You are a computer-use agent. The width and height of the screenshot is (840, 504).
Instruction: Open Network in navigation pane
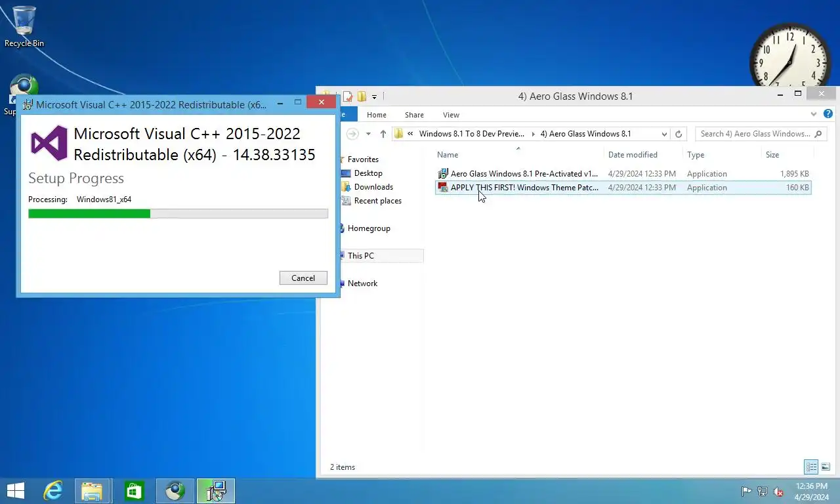click(x=362, y=283)
